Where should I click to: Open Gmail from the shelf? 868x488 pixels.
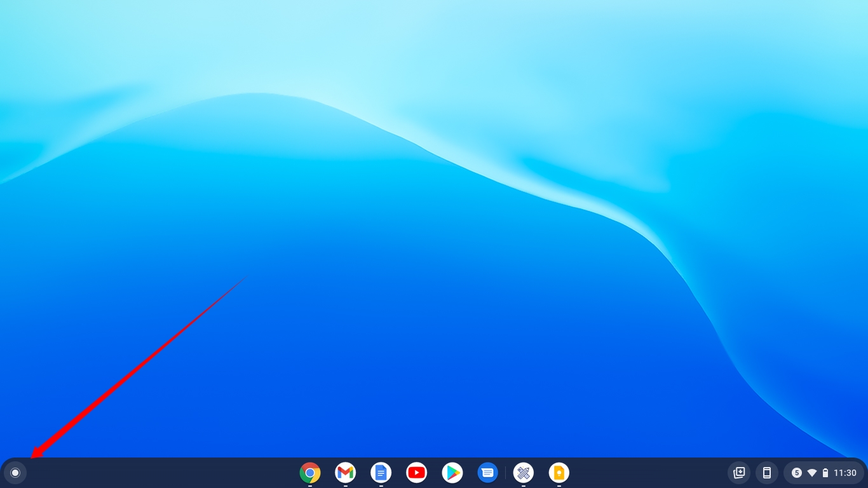tap(346, 473)
